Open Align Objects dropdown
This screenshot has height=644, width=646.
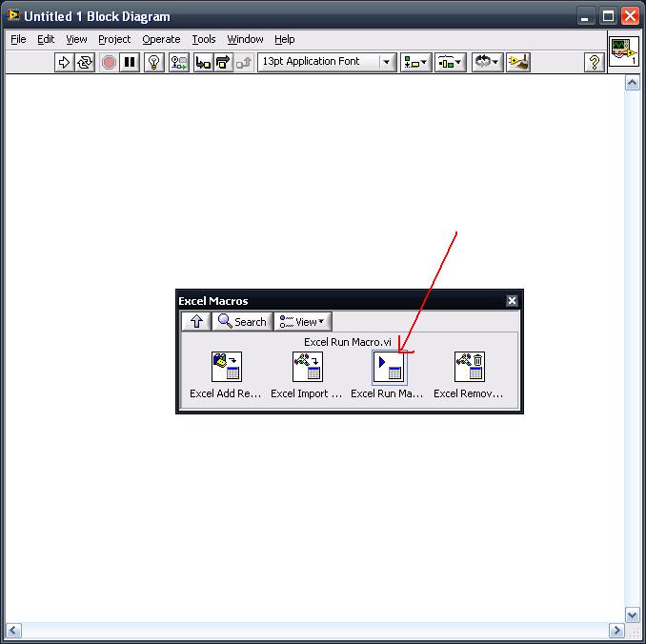[415, 63]
